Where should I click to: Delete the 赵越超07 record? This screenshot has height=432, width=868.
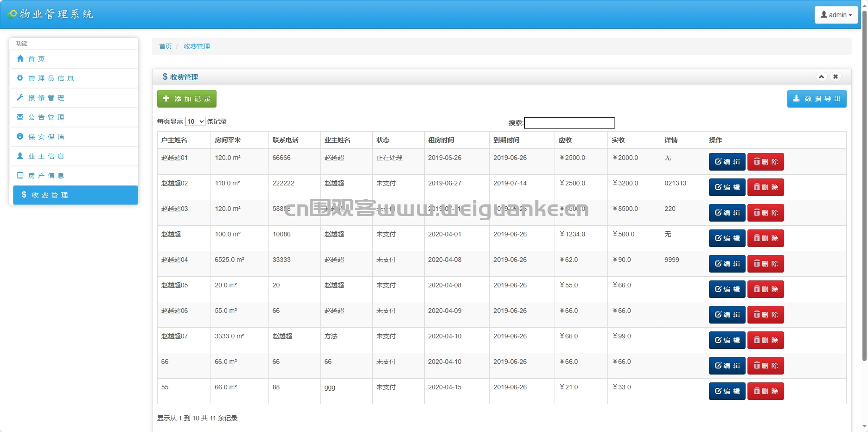[x=766, y=340]
